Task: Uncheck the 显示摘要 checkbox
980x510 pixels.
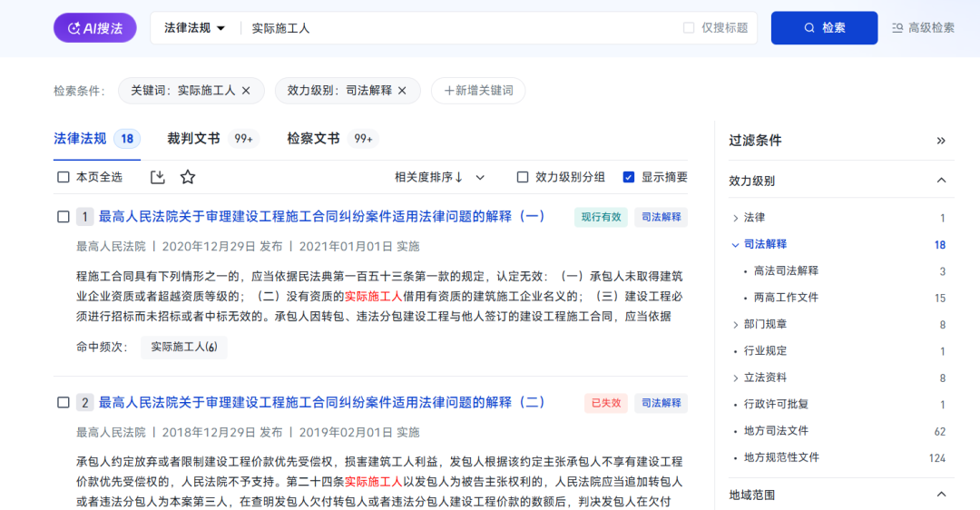Action: click(x=629, y=178)
